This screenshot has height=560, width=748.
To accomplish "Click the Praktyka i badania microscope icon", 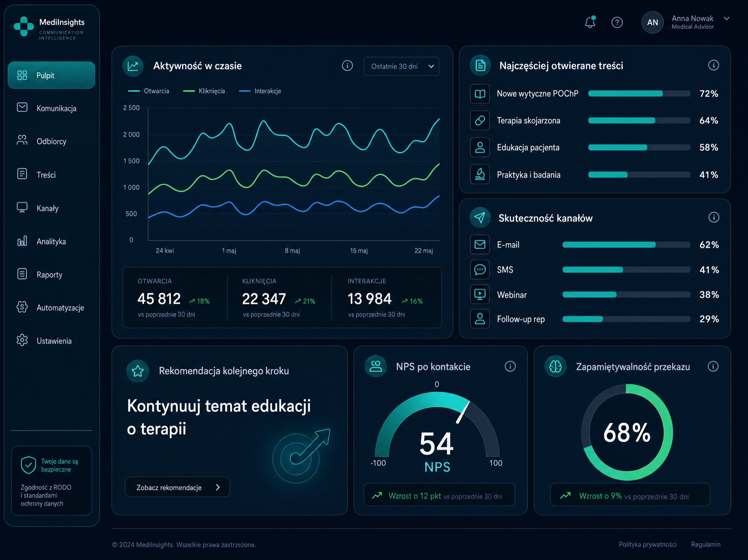I will click(x=480, y=174).
